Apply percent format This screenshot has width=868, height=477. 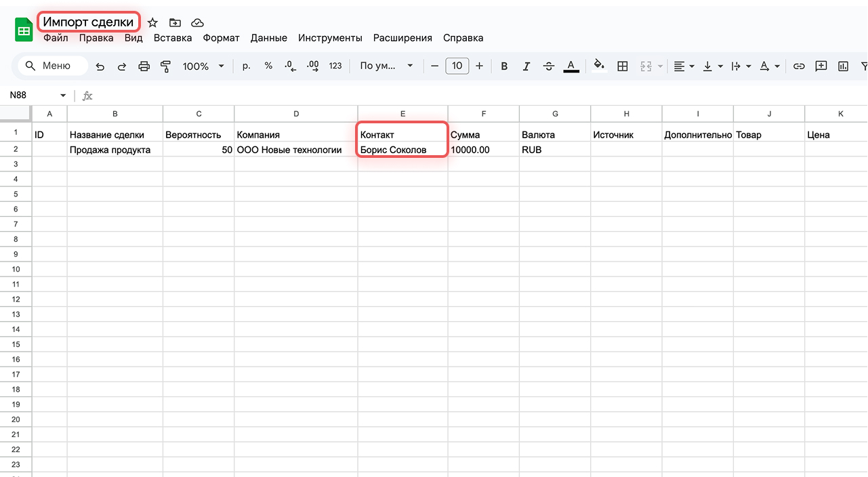(268, 66)
